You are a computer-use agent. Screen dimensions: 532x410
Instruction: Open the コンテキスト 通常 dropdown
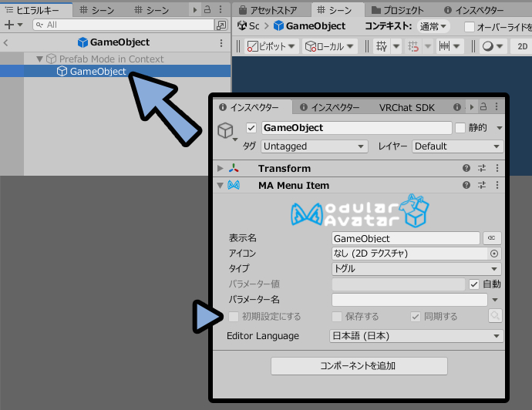[433, 26]
